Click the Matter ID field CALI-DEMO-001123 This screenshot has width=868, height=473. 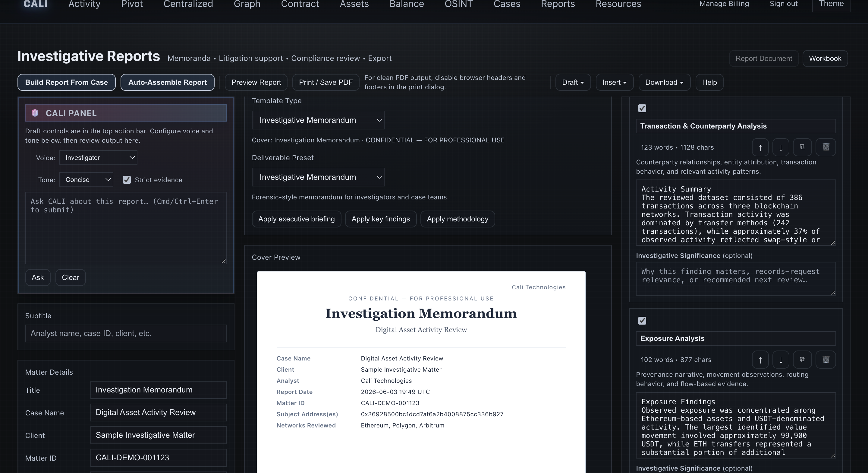tap(158, 458)
